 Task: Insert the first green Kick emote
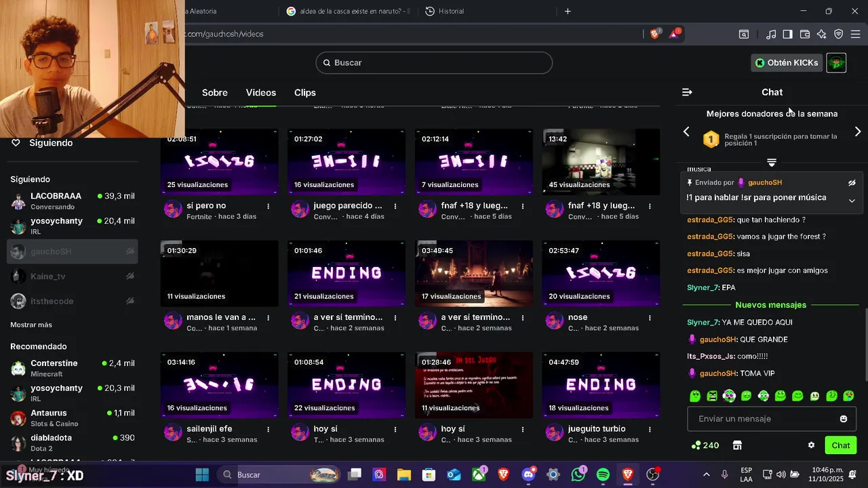tap(695, 396)
